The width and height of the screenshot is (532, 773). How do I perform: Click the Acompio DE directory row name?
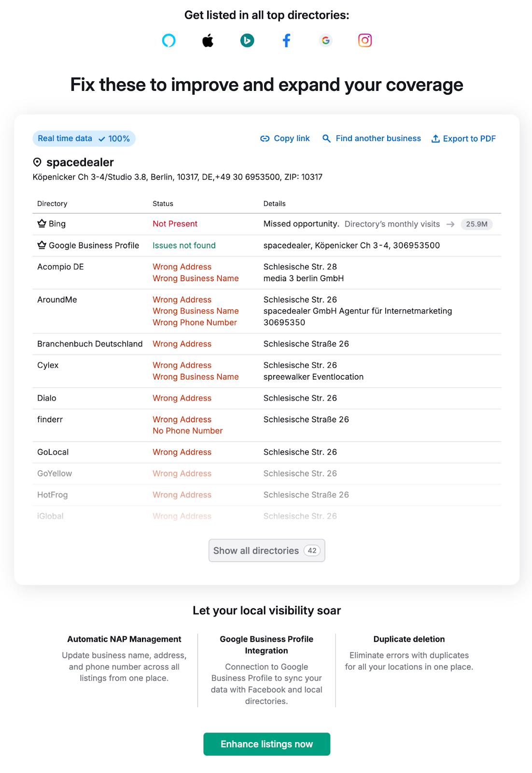60,267
